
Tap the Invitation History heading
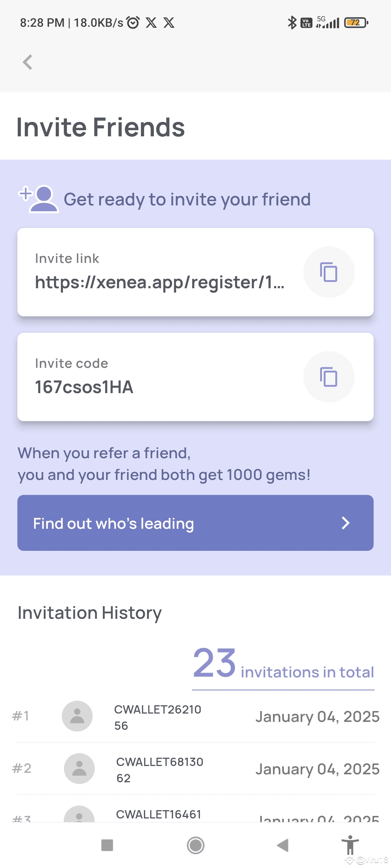coord(90,613)
